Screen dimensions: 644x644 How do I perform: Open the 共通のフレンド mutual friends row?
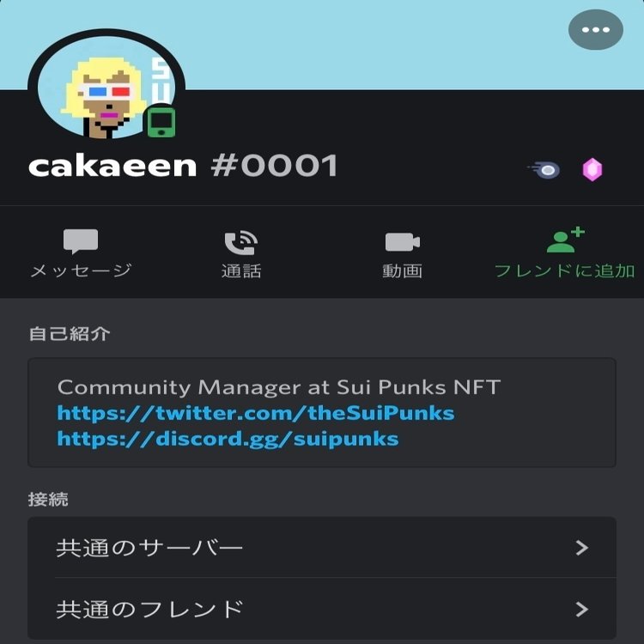click(x=322, y=609)
